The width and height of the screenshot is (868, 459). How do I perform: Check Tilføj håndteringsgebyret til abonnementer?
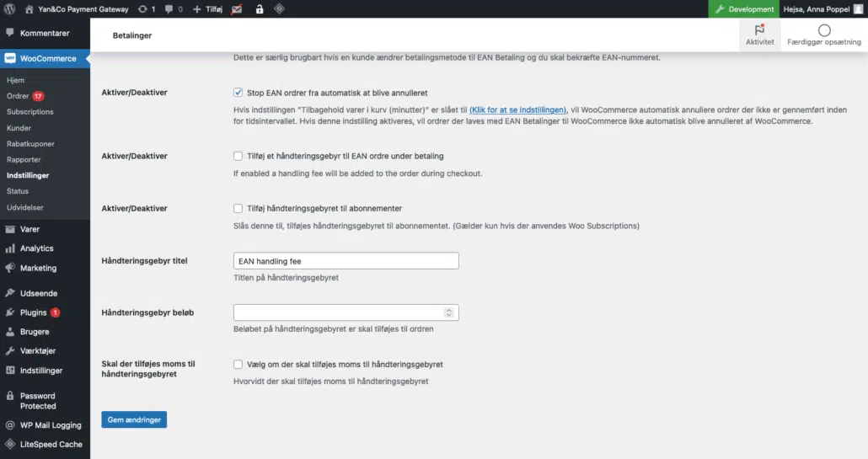tap(238, 209)
